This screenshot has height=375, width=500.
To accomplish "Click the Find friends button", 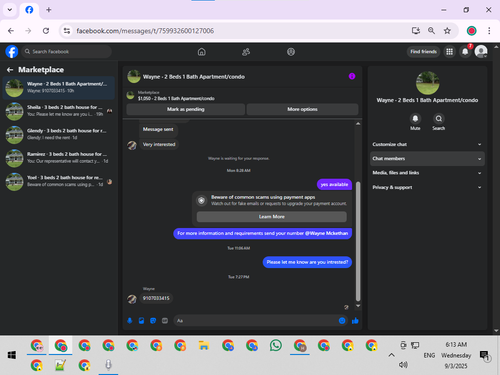I will point(423,52).
